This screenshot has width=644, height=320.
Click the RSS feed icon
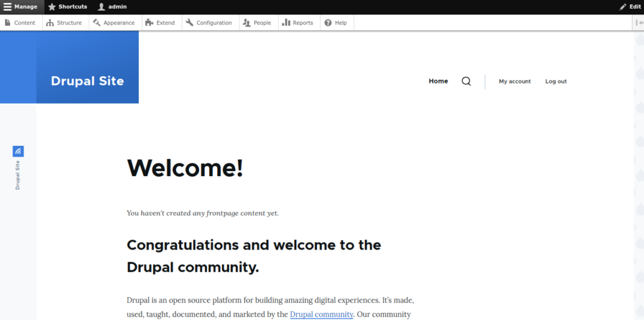pyautogui.click(x=18, y=151)
